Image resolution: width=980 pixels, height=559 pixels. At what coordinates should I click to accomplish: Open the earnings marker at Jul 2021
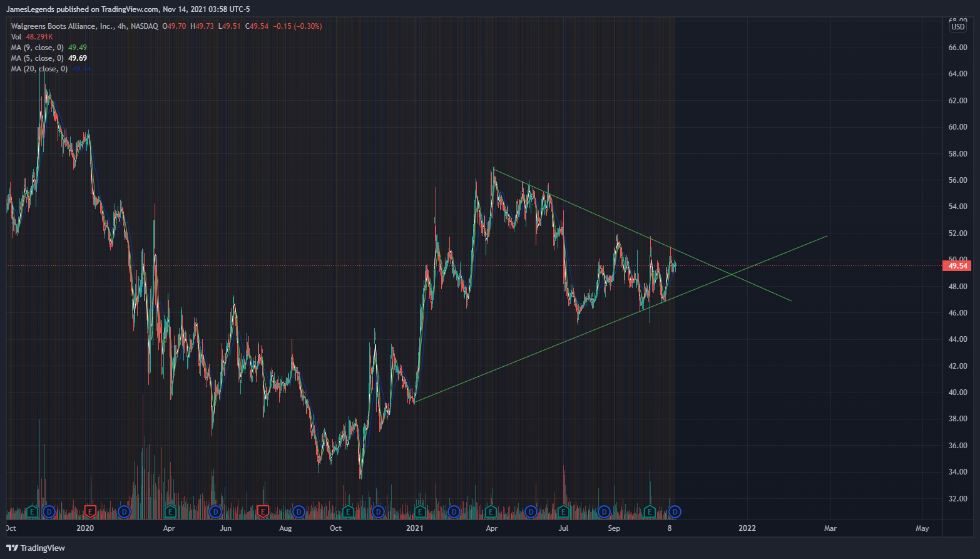click(x=563, y=512)
